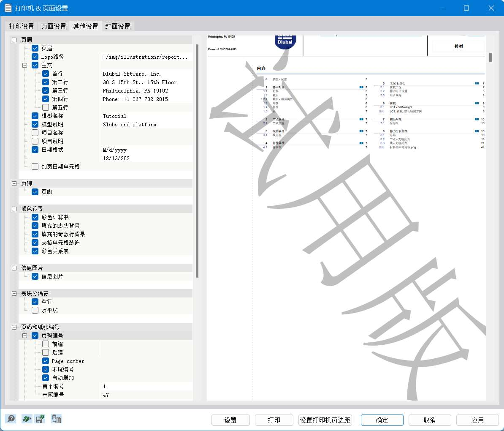The image size is (504, 431).
Task: Click the 打印 button
Action: pyautogui.click(x=274, y=420)
